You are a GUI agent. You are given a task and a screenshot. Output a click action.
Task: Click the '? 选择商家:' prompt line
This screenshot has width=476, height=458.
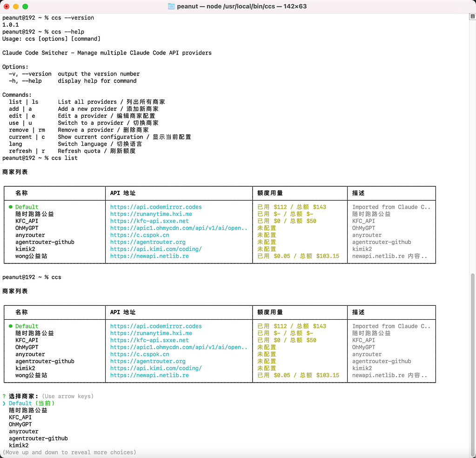pyautogui.click(x=48, y=396)
